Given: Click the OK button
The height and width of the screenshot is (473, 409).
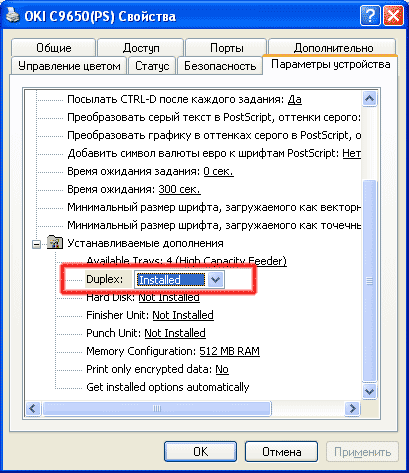Looking at the screenshot, I should click(x=200, y=452).
